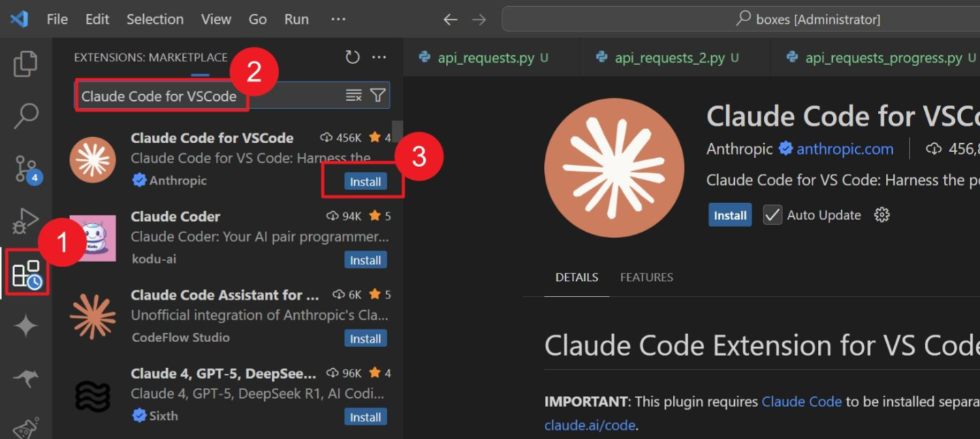Install the Sixth Claude 4 extension

coord(366,417)
